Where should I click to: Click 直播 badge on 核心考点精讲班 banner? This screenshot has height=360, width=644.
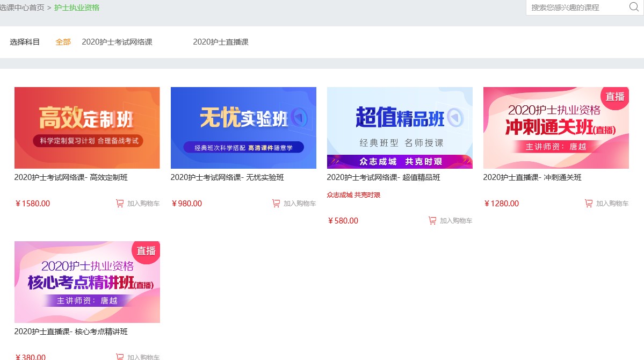[146, 251]
